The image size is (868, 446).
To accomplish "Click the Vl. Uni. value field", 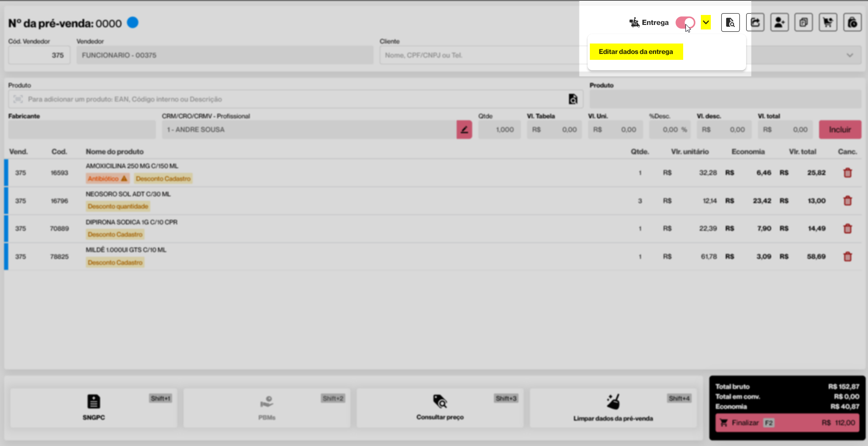I will 615,130.
